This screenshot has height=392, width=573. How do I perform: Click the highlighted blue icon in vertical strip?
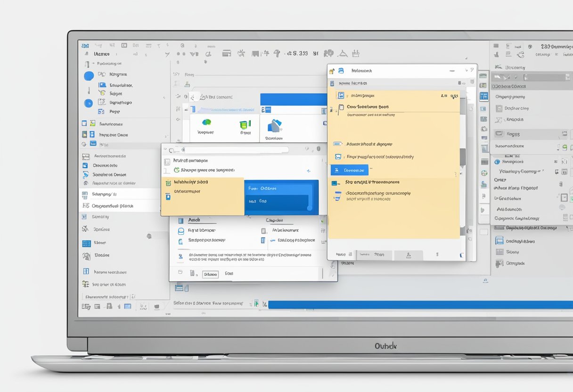tap(483, 97)
